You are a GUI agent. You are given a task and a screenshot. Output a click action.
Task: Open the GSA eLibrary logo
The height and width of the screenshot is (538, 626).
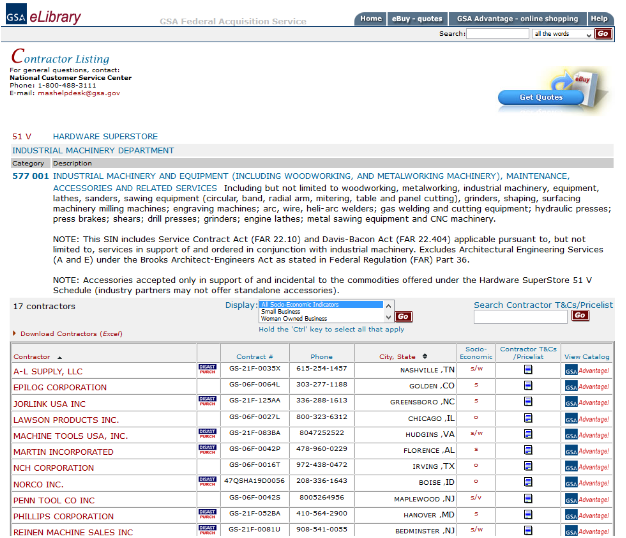(x=43, y=14)
